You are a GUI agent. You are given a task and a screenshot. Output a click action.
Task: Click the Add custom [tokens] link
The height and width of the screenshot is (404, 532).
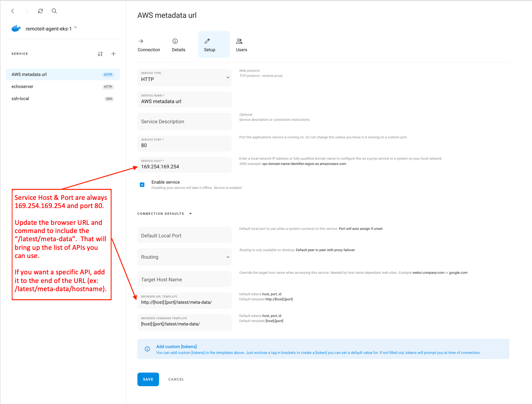pyautogui.click(x=176, y=347)
